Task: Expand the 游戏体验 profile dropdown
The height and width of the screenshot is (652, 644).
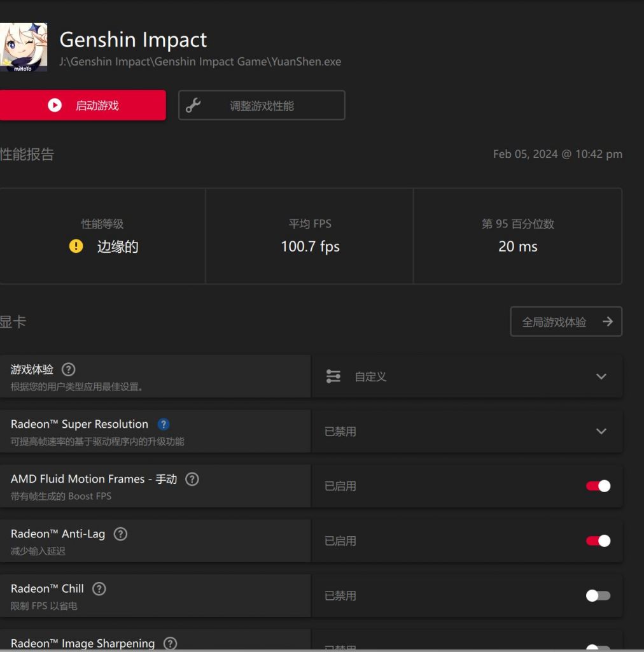Action: [x=601, y=377]
